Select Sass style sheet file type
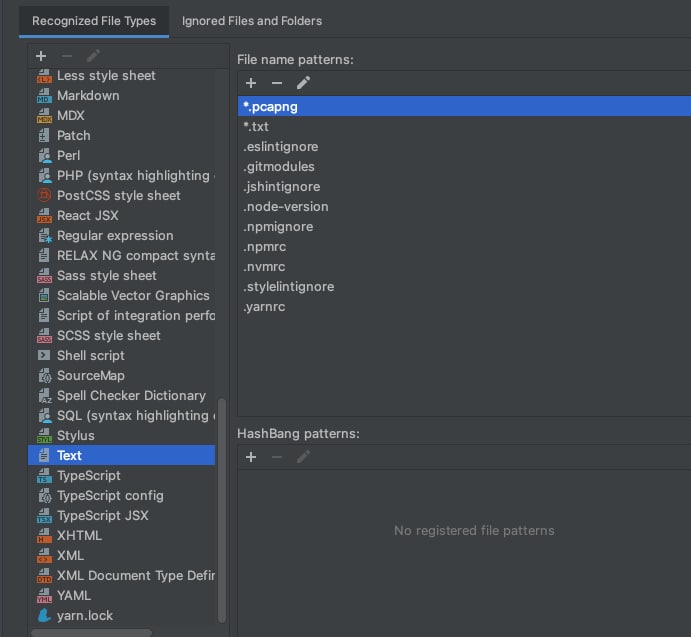The image size is (691, 637). [x=107, y=276]
